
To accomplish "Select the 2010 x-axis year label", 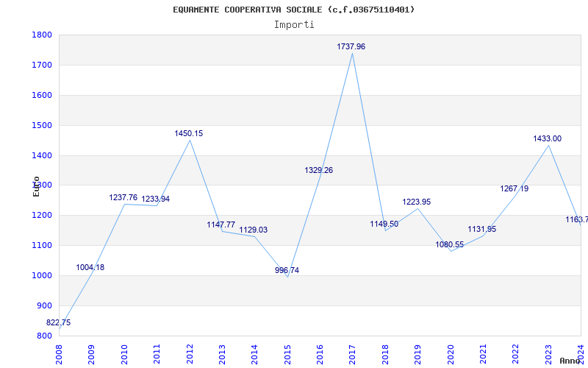I will (x=124, y=353).
